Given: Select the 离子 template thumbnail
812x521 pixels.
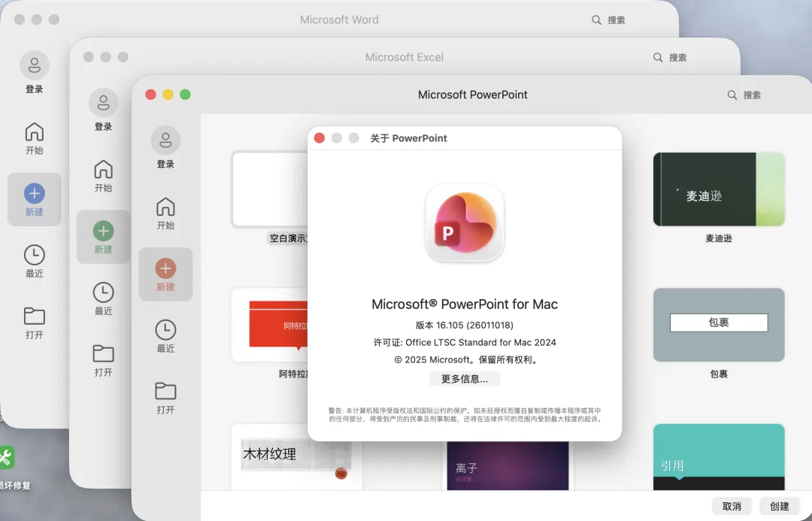Looking at the screenshot, I should [507, 465].
